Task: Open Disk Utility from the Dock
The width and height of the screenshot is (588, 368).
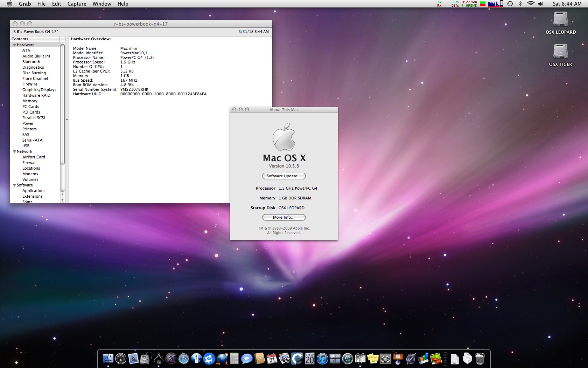Action: coord(146,359)
